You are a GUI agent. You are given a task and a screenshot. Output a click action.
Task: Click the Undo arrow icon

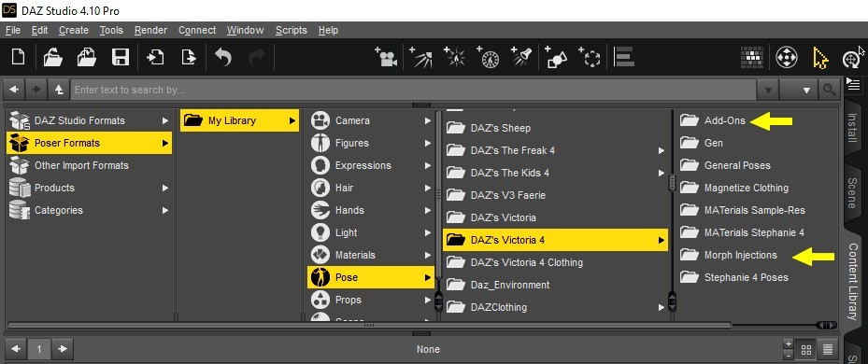223,57
